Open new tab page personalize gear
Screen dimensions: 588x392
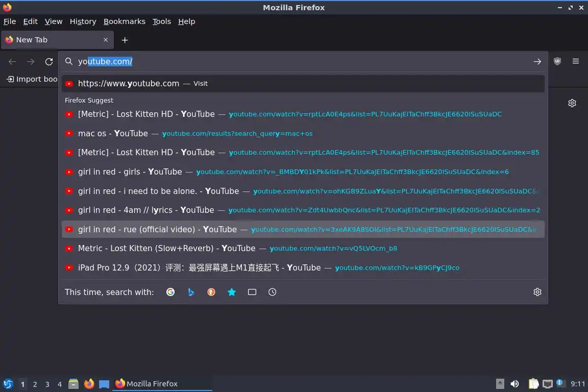[x=572, y=103]
